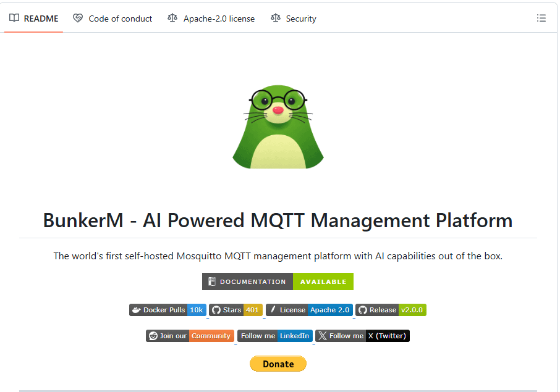Click the yellow Donate button
This screenshot has height=392, width=560.
(x=278, y=364)
